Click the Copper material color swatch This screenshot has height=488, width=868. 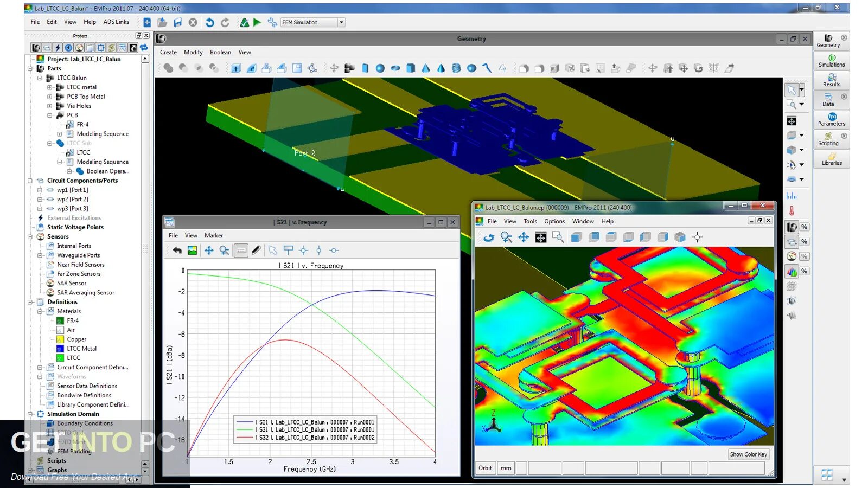pos(60,339)
